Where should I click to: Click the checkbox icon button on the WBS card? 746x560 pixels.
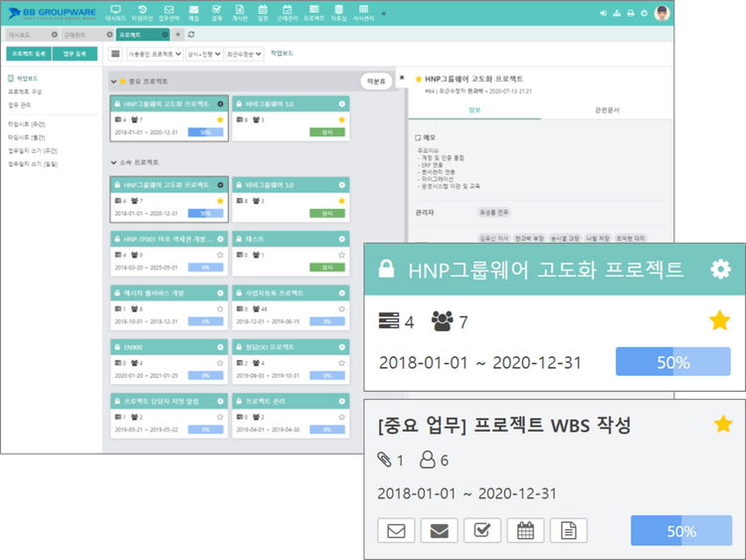482,530
